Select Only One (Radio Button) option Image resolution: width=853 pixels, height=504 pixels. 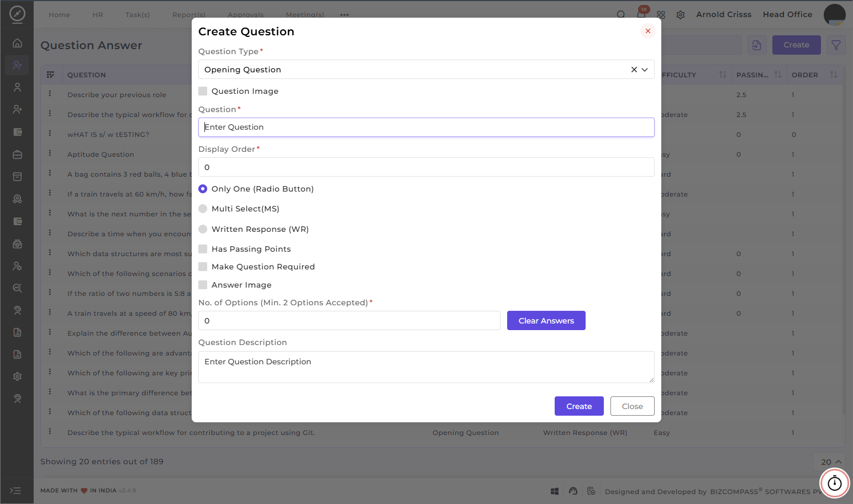203,189
